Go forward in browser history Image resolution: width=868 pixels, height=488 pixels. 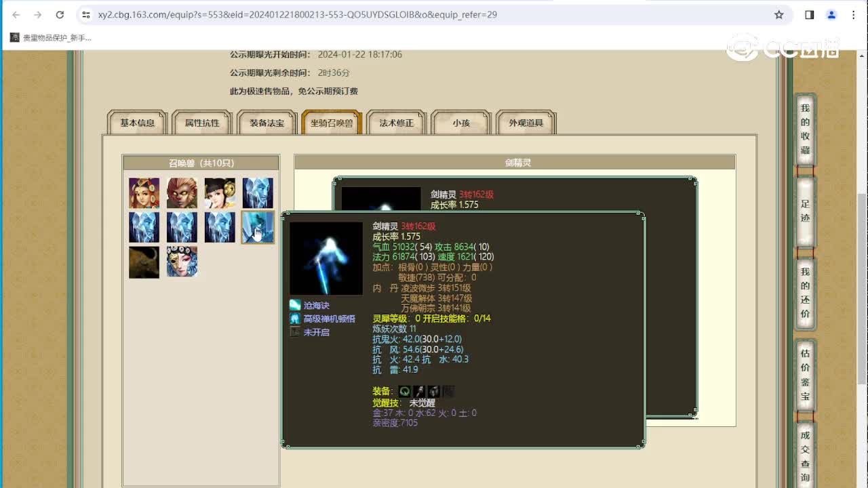[x=38, y=14]
